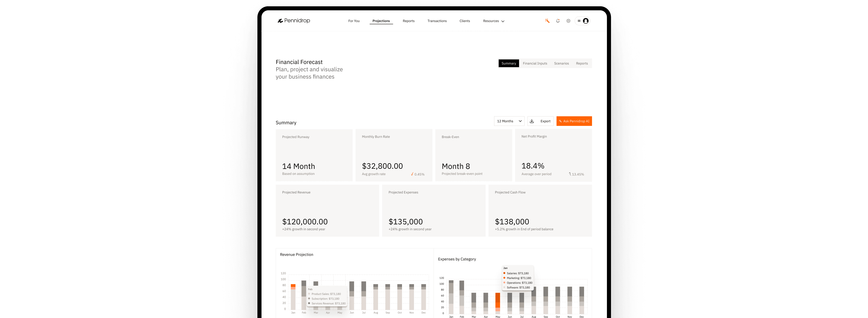This screenshot has height=318, width=868.
Task: Navigate to Clients
Action: [x=465, y=21]
